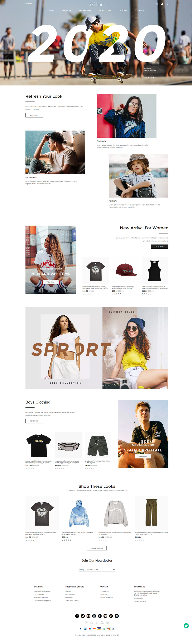Select the second hero carousel dot

(x=98, y=83)
